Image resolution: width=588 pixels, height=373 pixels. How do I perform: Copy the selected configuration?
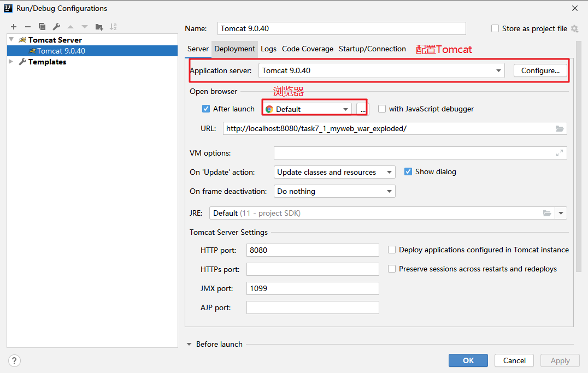42,27
